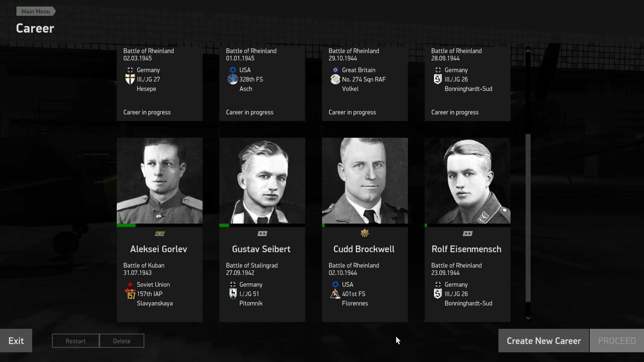Click the 'Career' page heading
This screenshot has width=644, height=362.
point(35,28)
